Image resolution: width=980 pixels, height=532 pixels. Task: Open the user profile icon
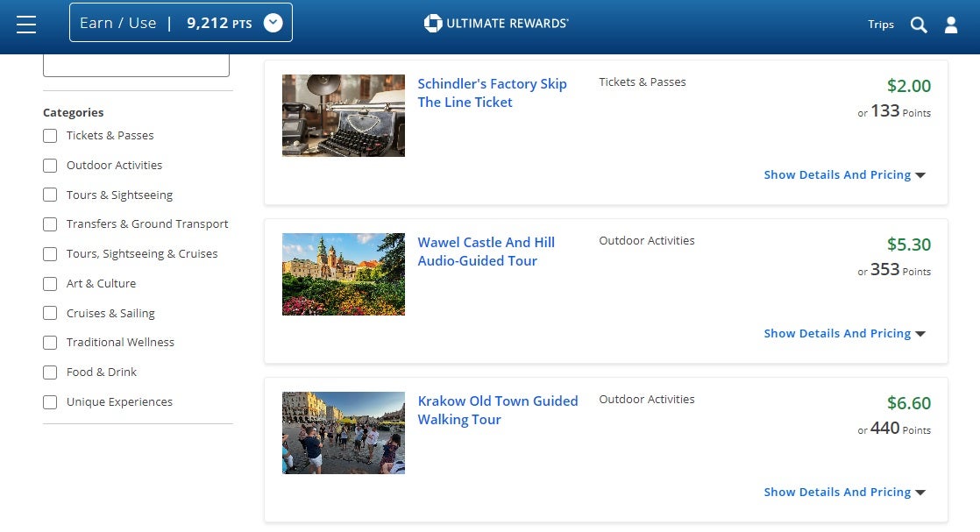pyautogui.click(x=951, y=25)
